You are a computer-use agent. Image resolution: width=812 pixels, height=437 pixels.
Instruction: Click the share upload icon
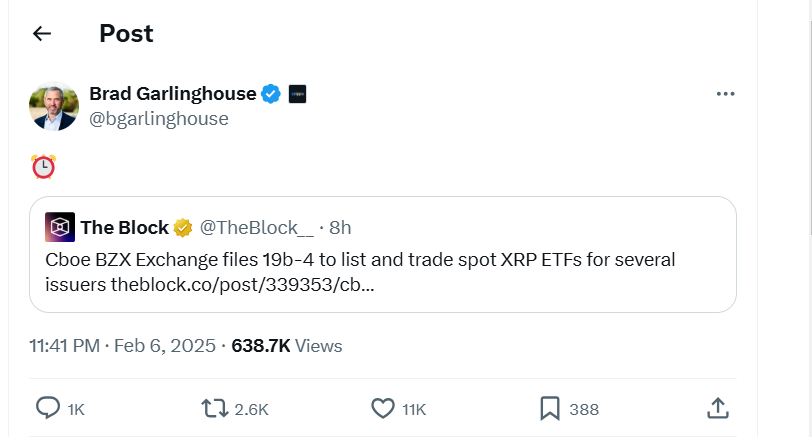(x=717, y=408)
